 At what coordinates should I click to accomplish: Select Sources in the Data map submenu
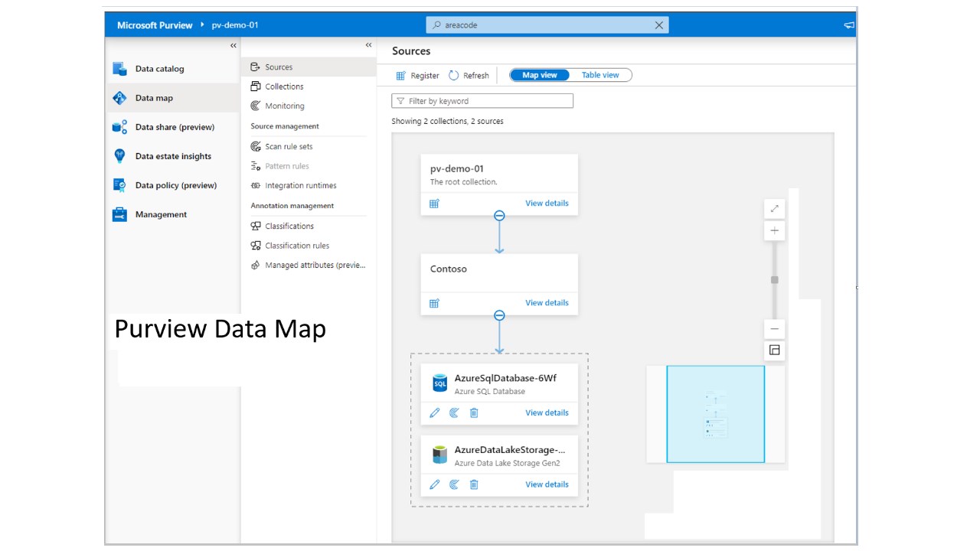pos(309,67)
